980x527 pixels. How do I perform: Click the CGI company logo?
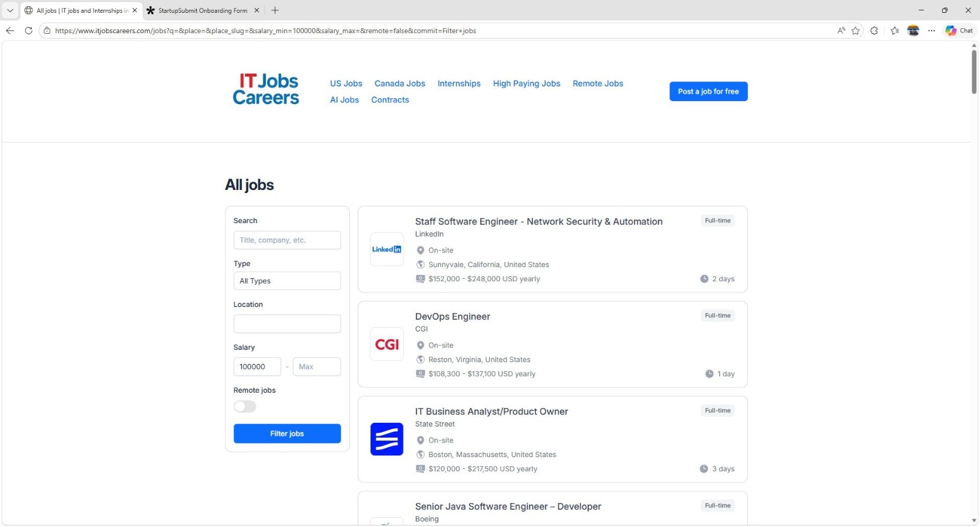(386, 344)
